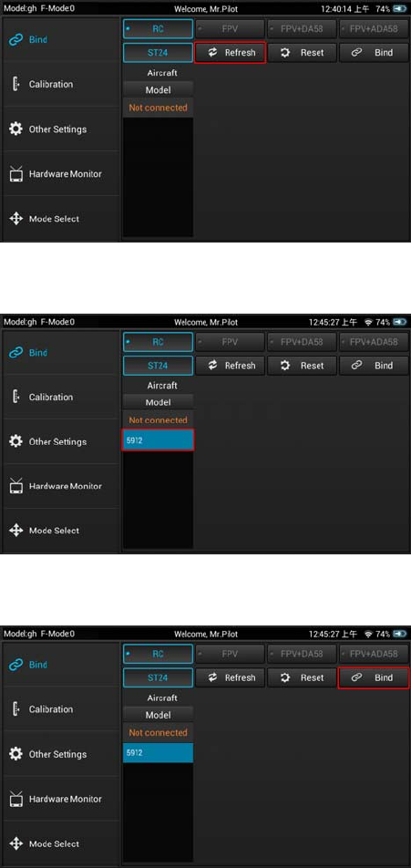Tap the Bind button in the middle screenshot
This screenshot has width=411, height=868.
click(x=374, y=366)
